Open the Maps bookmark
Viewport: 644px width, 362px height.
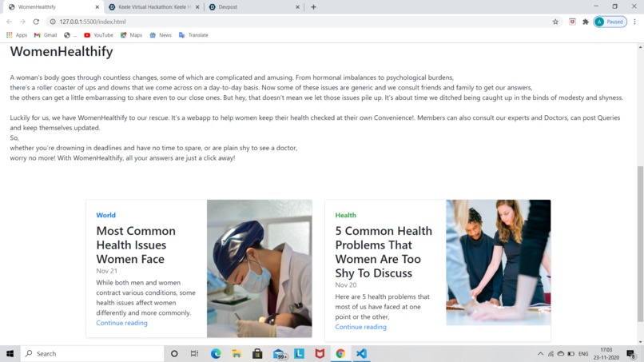pos(131,35)
